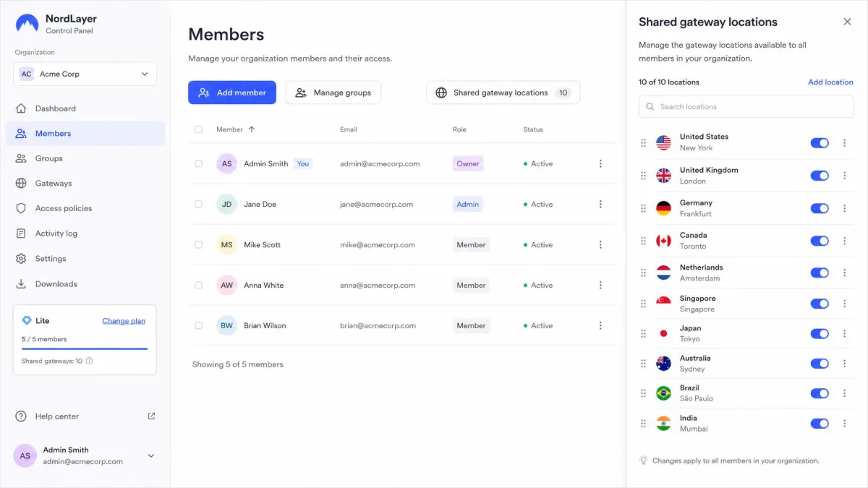Click the Japan flag icon
The height and width of the screenshot is (488, 868).
[x=663, y=333]
